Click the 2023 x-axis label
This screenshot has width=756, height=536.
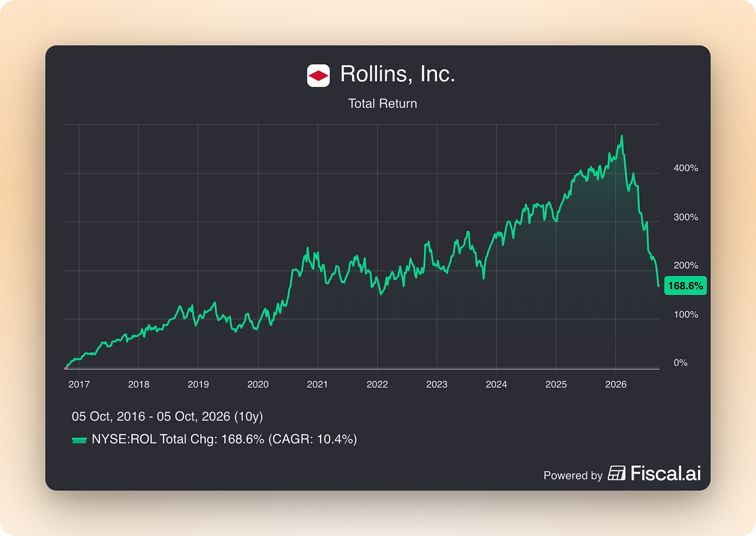click(437, 384)
